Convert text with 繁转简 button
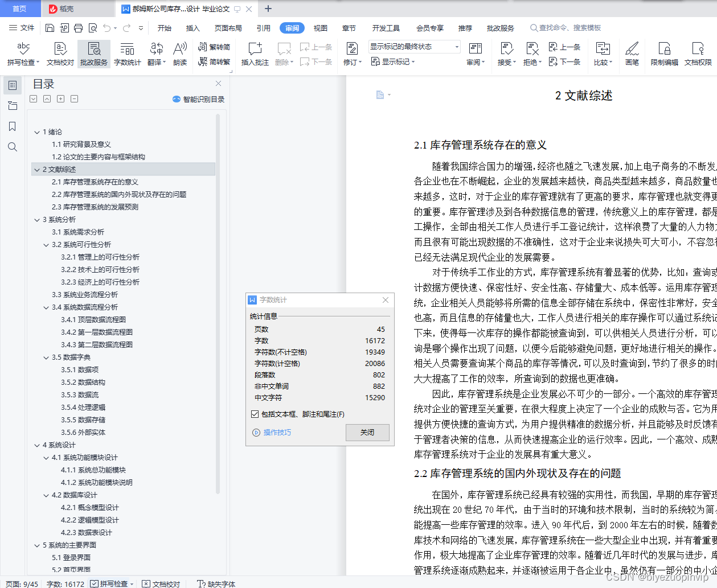 tap(214, 47)
